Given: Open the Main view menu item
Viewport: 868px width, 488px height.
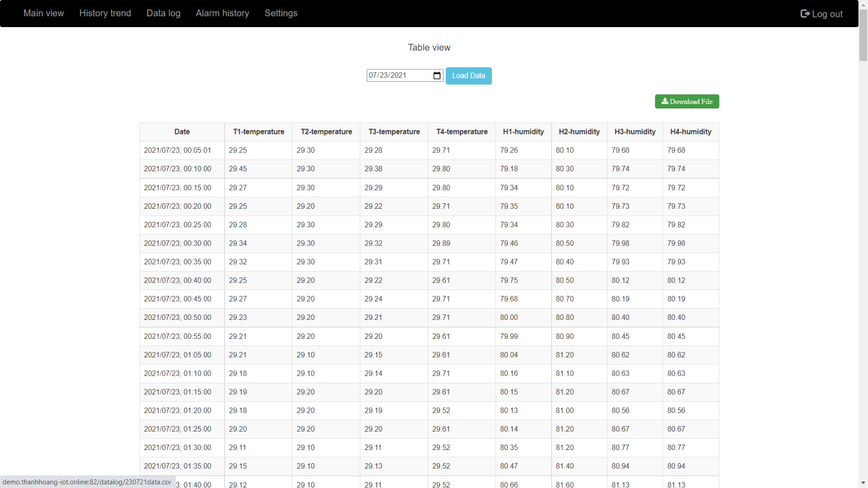Looking at the screenshot, I should coord(43,13).
